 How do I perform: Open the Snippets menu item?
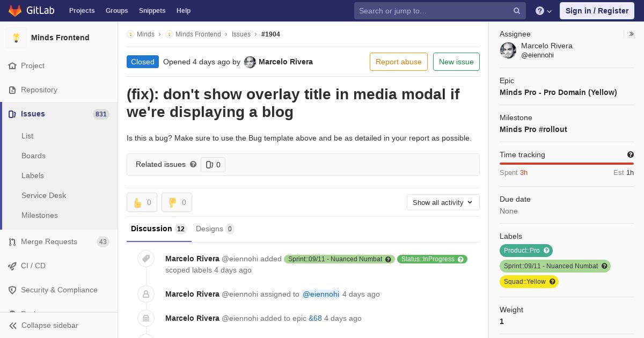(x=152, y=11)
